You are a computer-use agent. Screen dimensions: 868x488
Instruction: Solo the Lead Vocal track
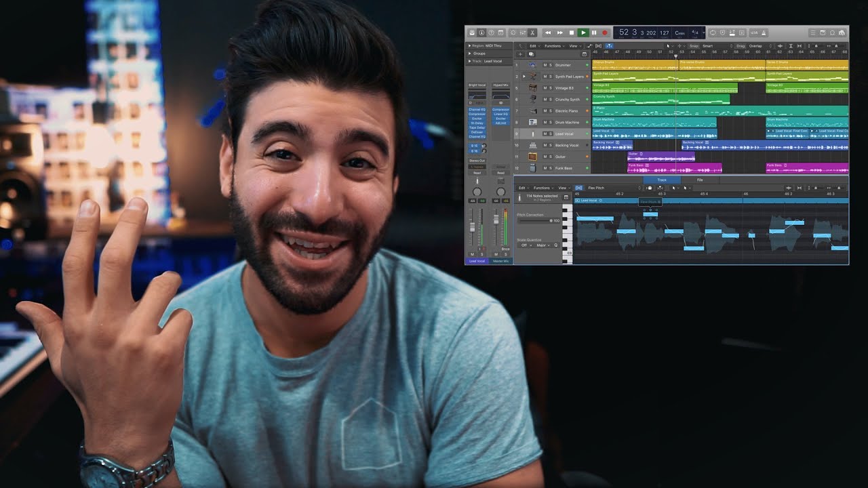(x=551, y=134)
